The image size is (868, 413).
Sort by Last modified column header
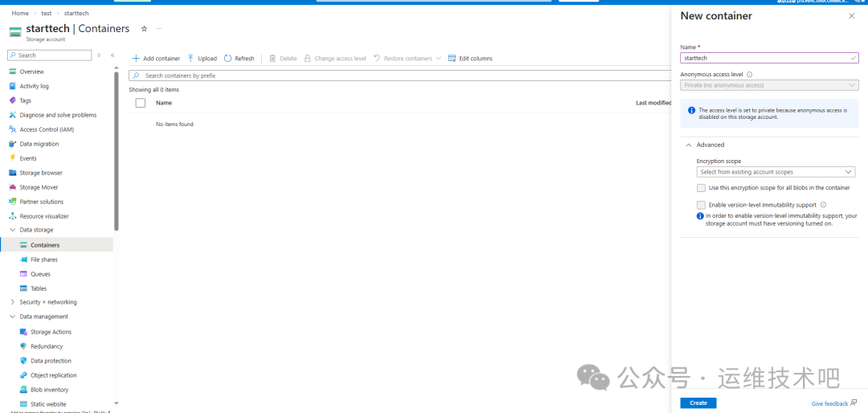coord(653,102)
